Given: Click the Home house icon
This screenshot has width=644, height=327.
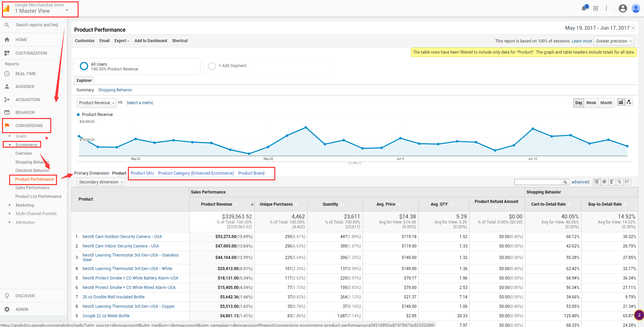Looking at the screenshot, I should pyautogui.click(x=7, y=40).
